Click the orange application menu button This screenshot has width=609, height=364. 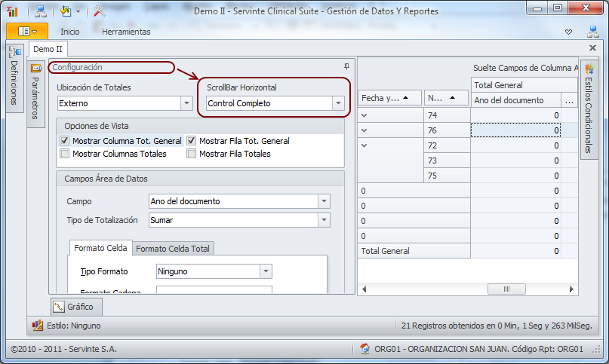point(26,32)
